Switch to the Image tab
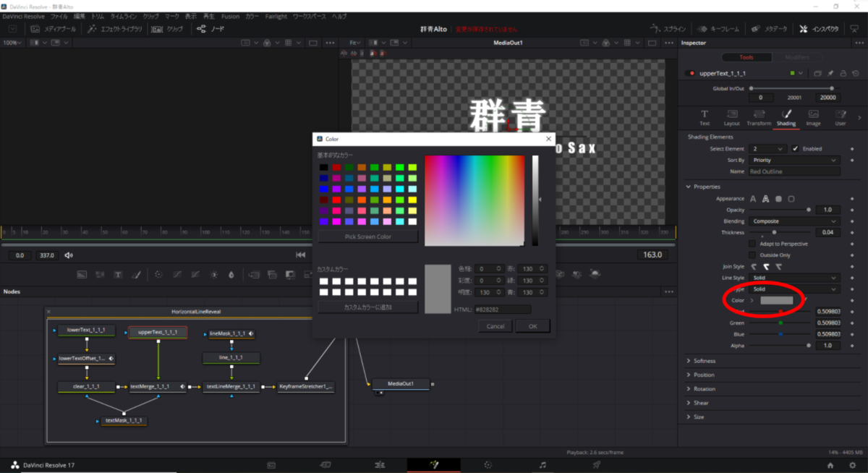 pyautogui.click(x=814, y=118)
